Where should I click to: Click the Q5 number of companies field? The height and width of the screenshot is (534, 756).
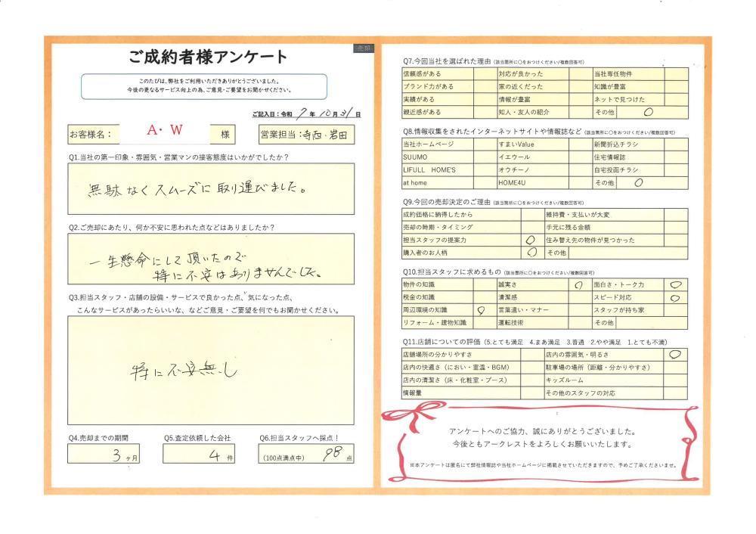[199, 454]
